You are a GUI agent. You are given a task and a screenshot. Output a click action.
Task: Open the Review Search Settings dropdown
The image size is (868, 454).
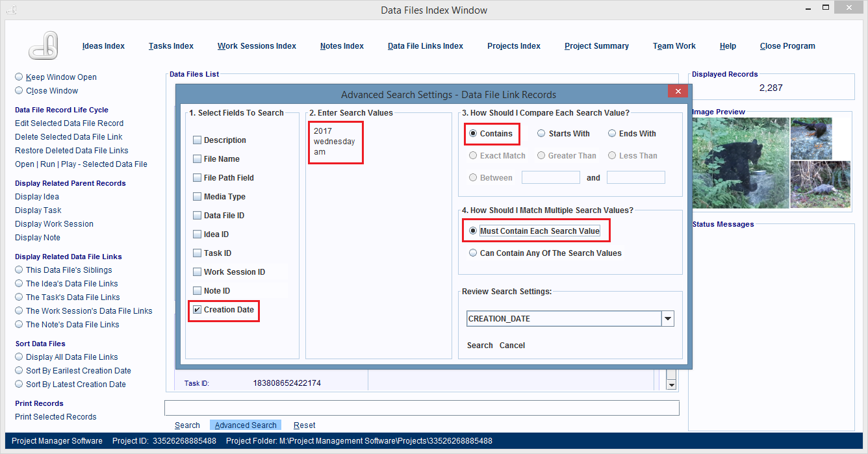pyautogui.click(x=668, y=319)
